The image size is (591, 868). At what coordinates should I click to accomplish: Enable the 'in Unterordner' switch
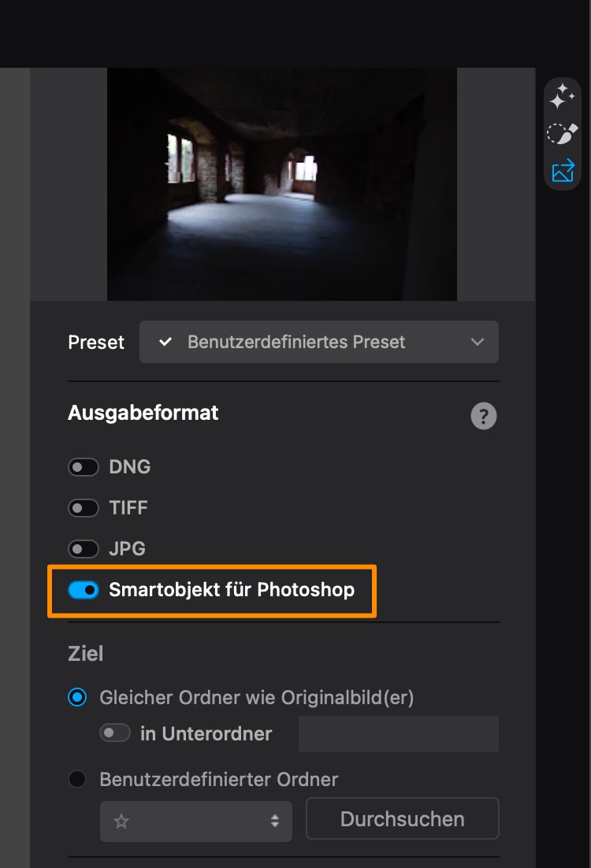pyautogui.click(x=115, y=733)
